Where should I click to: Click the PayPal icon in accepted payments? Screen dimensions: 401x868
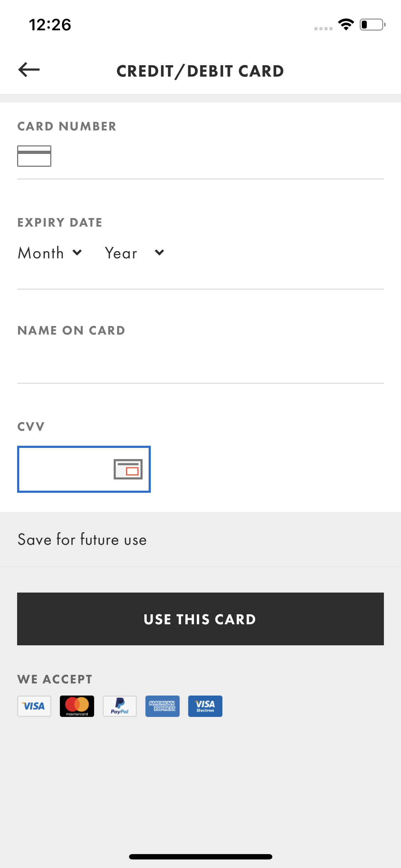click(120, 706)
